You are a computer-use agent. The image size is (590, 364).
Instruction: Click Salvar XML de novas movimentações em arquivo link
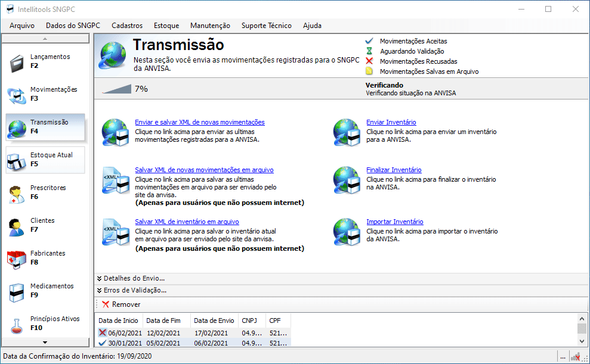click(204, 170)
